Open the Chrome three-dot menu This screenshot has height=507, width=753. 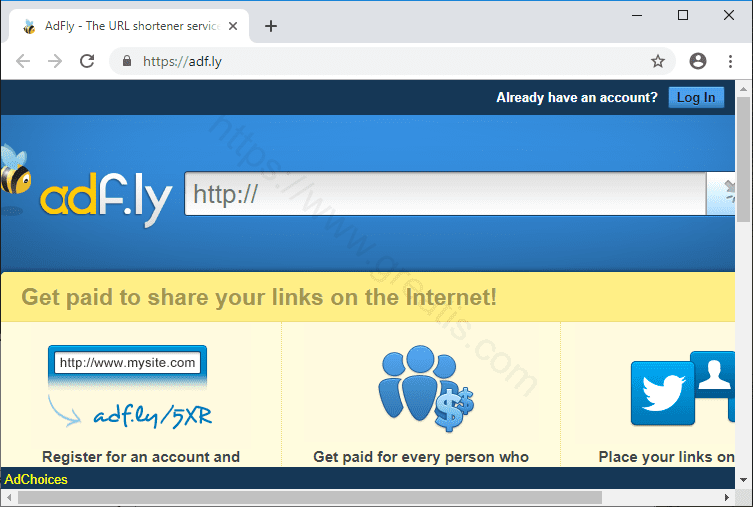(730, 61)
